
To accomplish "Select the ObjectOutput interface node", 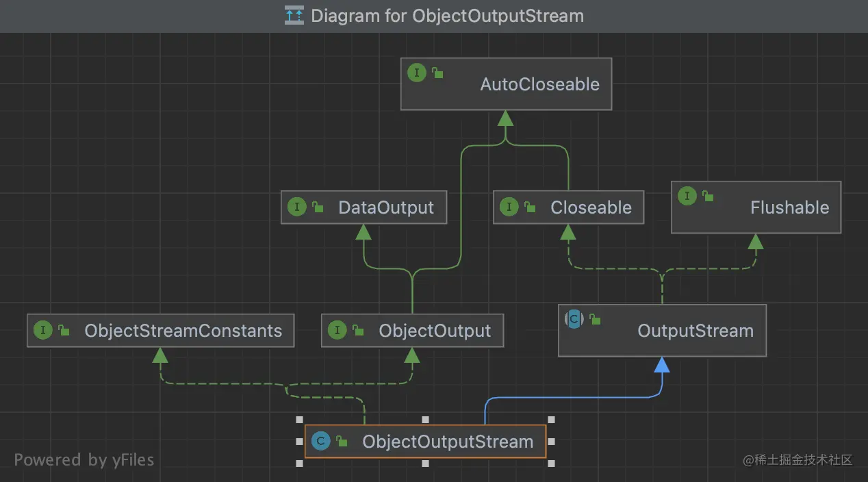I will (x=412, y=331).
